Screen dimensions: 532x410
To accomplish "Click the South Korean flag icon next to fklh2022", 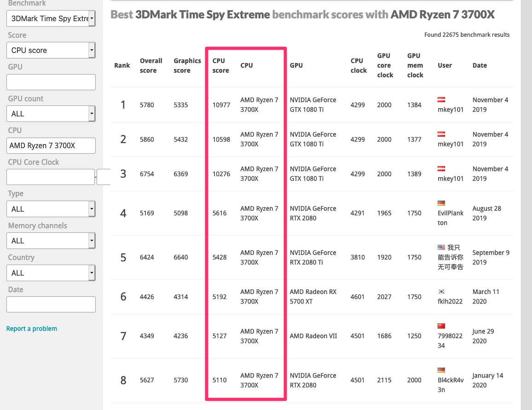I will [x=441, y=292].
